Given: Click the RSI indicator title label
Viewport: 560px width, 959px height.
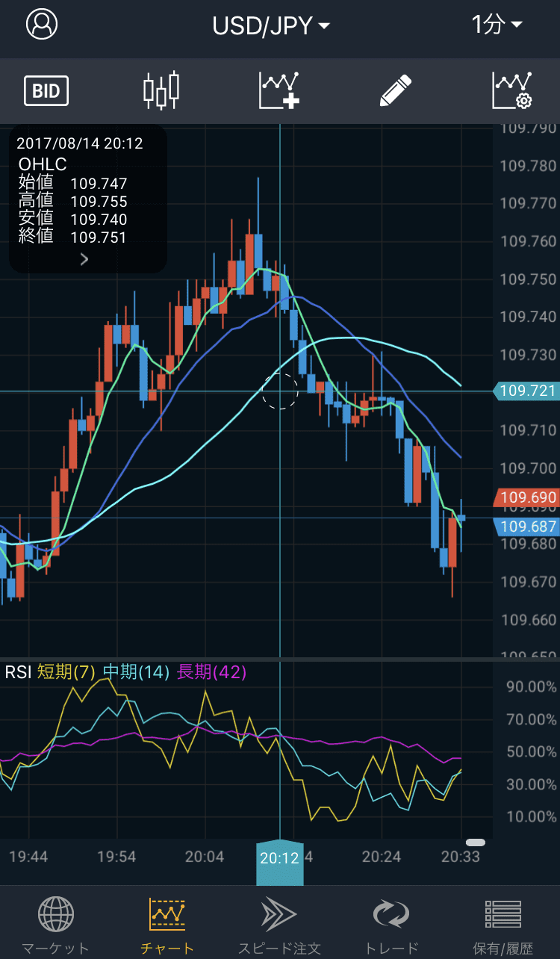Looking at the screenshot, I should coord(18,672).
